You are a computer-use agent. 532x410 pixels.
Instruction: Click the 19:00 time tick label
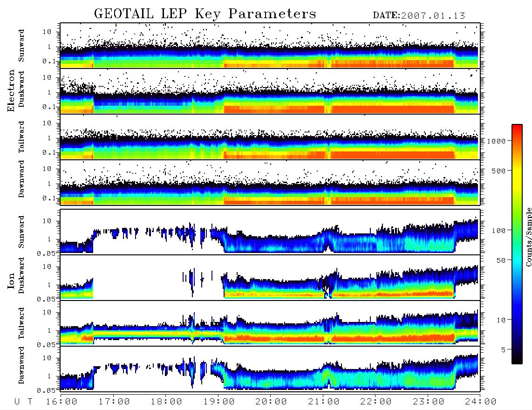pos(219,402)
